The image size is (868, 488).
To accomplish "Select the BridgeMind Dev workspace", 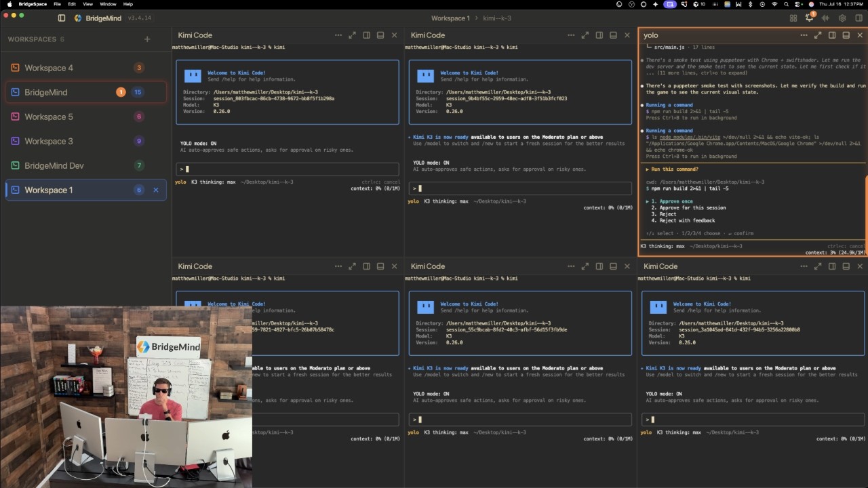I will pos(85,165).
